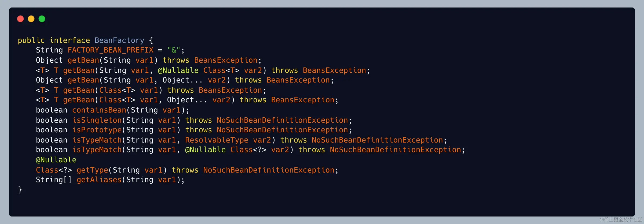Click the isPrototype method name
The width and height of the screenshot is (644, 224).
(97, 130)
